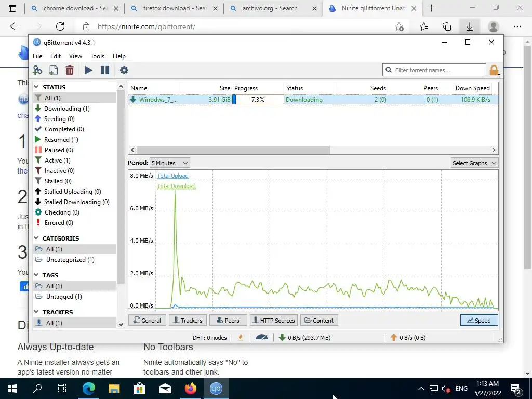
Task: Open the Edit menu
Action: 55,56
